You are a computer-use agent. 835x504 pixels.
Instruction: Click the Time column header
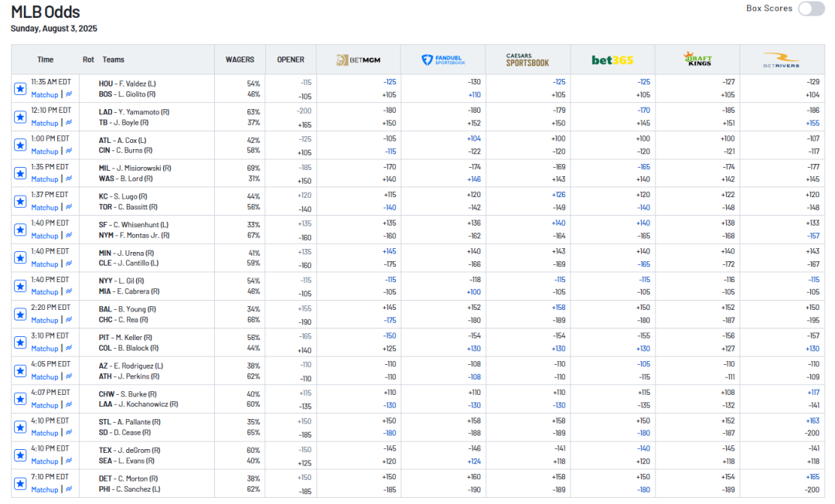pos(46,60)
